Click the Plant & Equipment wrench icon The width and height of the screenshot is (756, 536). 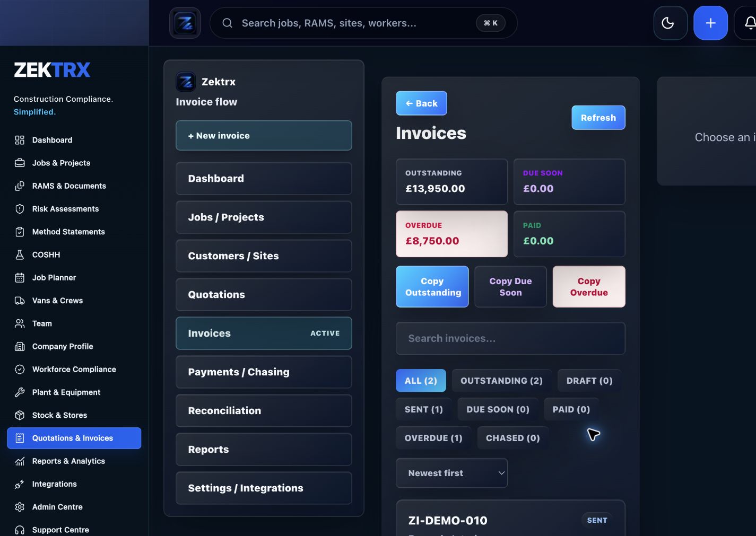coord(20,392)
